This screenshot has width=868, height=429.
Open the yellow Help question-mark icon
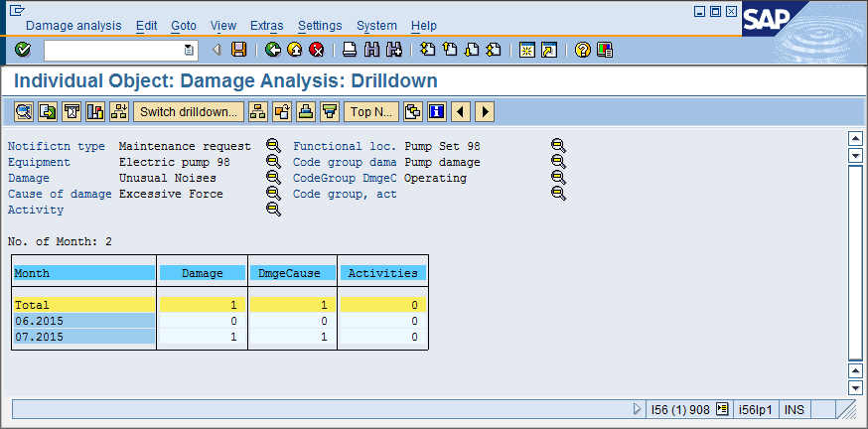point(582,50)
